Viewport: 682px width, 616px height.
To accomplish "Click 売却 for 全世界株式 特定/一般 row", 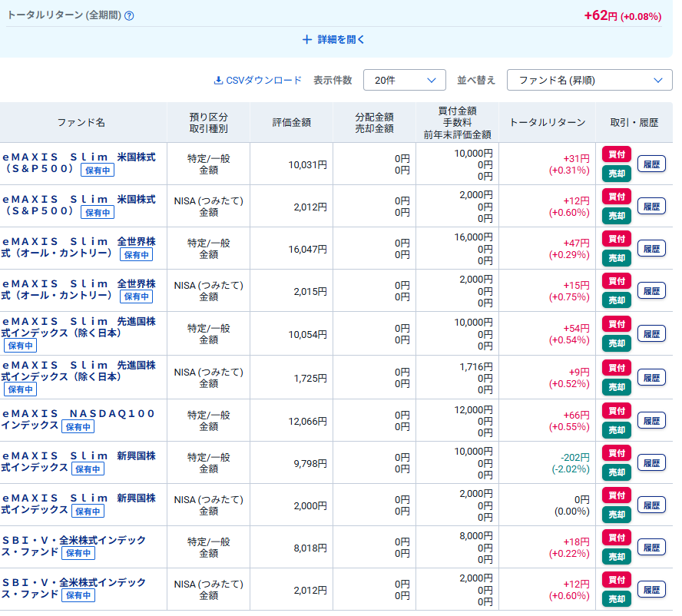I will point(616,258).
